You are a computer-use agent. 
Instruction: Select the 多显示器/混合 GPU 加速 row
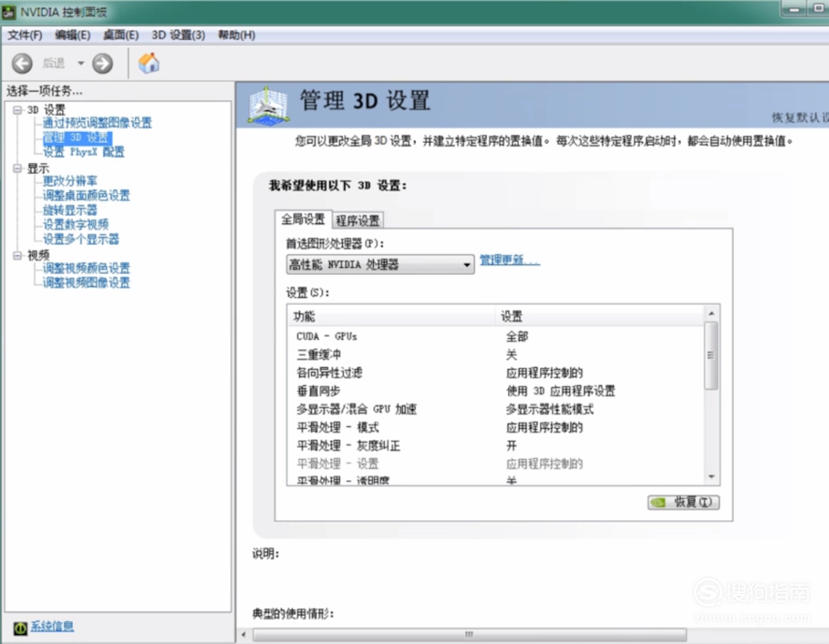[x=496, y=409]
